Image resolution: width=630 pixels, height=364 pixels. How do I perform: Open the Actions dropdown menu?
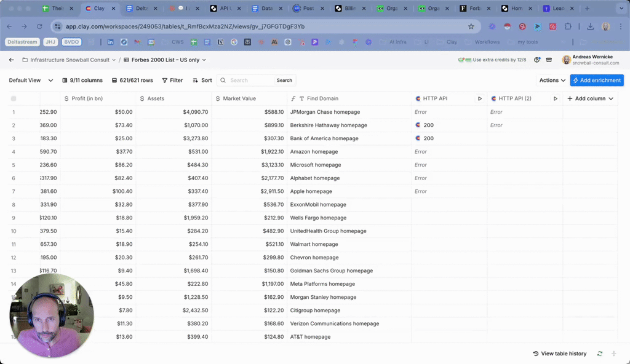552,81
